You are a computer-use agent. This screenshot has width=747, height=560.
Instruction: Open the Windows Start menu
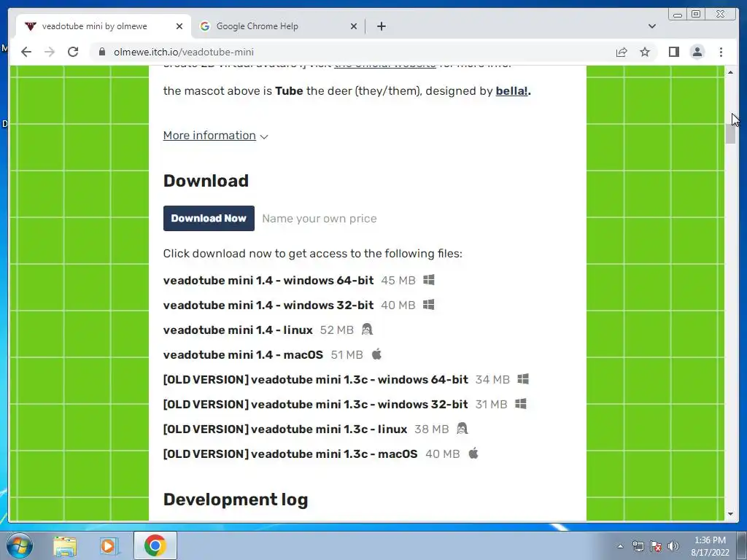(x=19, y=545)
